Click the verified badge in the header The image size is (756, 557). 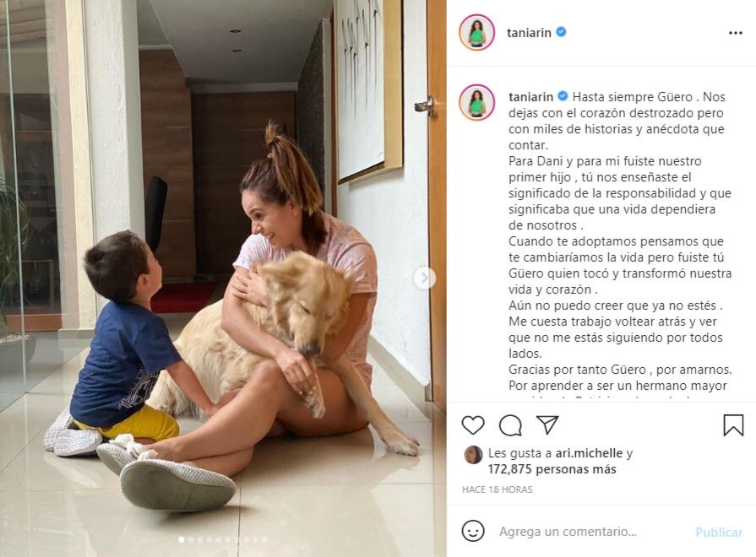click(561, 32)
